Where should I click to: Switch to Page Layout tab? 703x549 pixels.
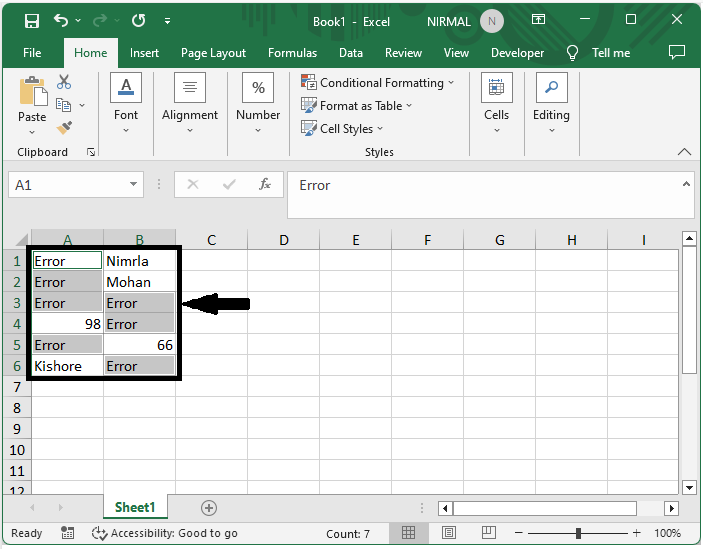pos(213,53)
